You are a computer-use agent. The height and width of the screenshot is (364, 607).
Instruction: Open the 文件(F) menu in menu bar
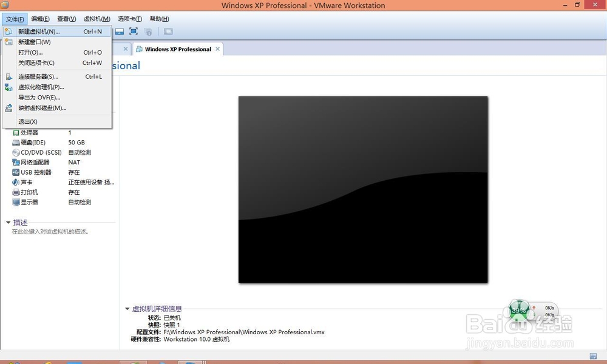[15, 19]
